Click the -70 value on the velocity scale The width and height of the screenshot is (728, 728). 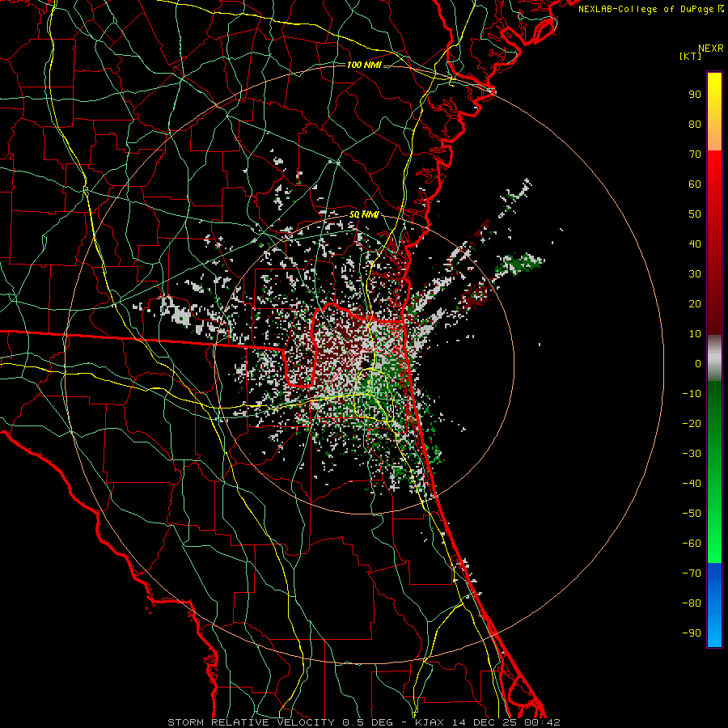(x=692, y=574)
